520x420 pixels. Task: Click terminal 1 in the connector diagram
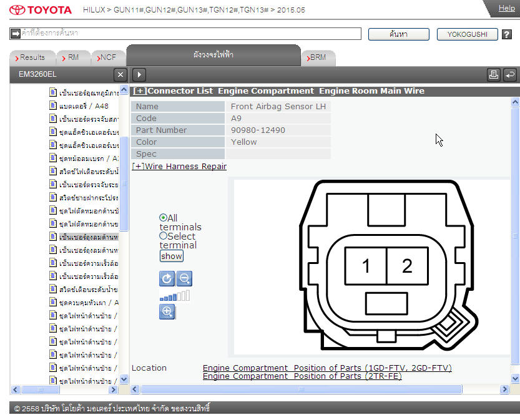coord(366,266)
